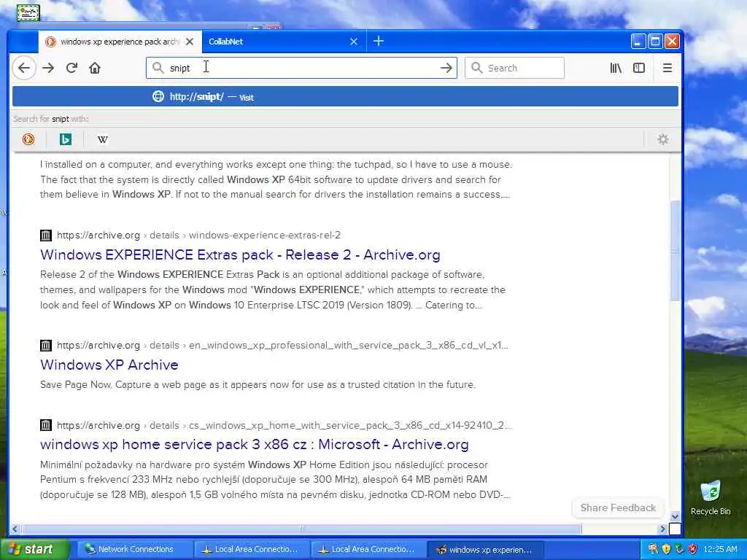Image resolution: width=747 pixels, height=560 pixels.
Task: Go back using the back arrow button
Action: tap(24, 68)
